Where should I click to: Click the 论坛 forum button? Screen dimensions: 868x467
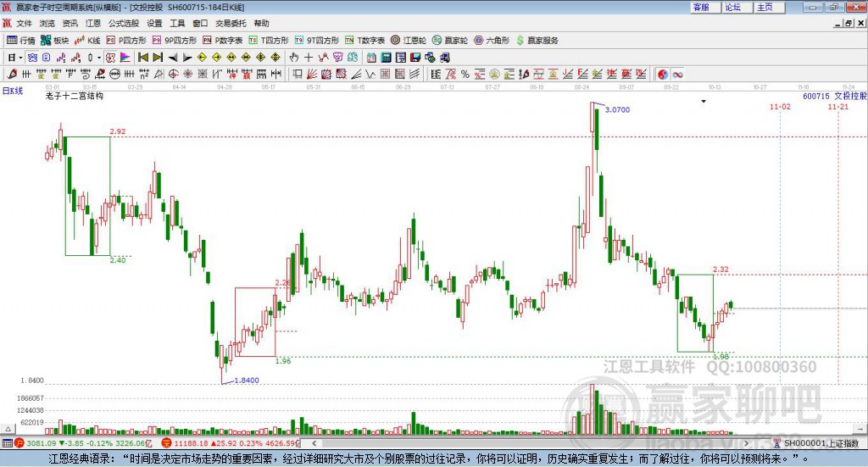tap(737, 7)
